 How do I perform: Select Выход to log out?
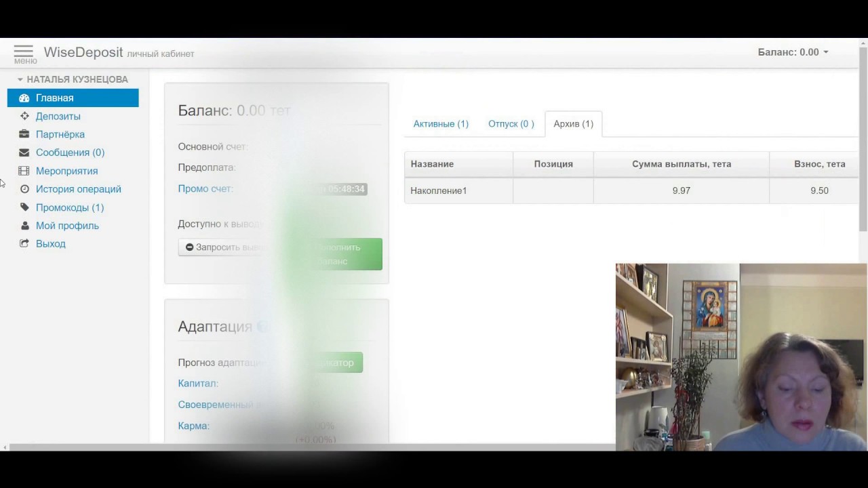51,243
